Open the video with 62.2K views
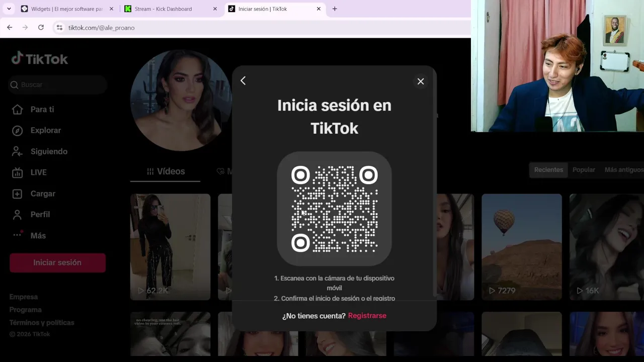Image resolution: width=644 pixels, height=362 pixels. pos(170,247)
